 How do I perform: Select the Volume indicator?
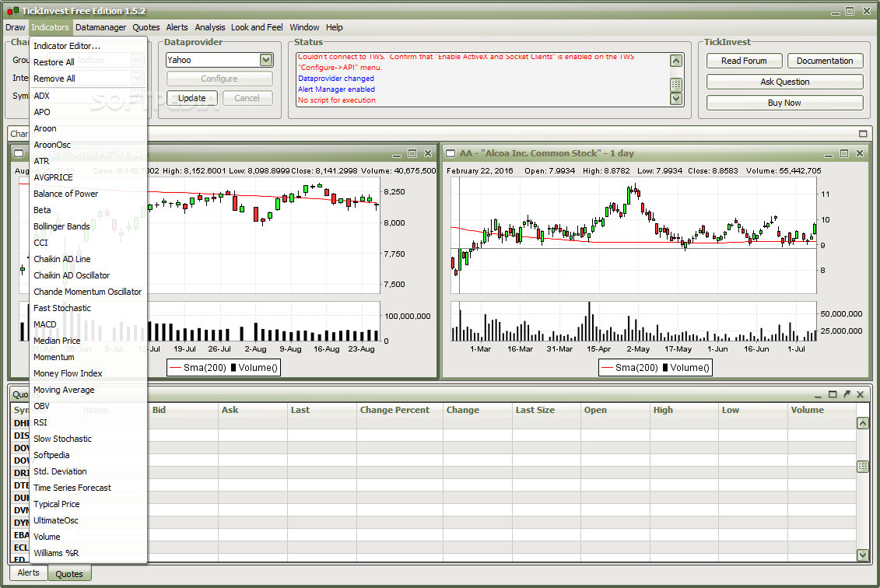tap(89, 537)
